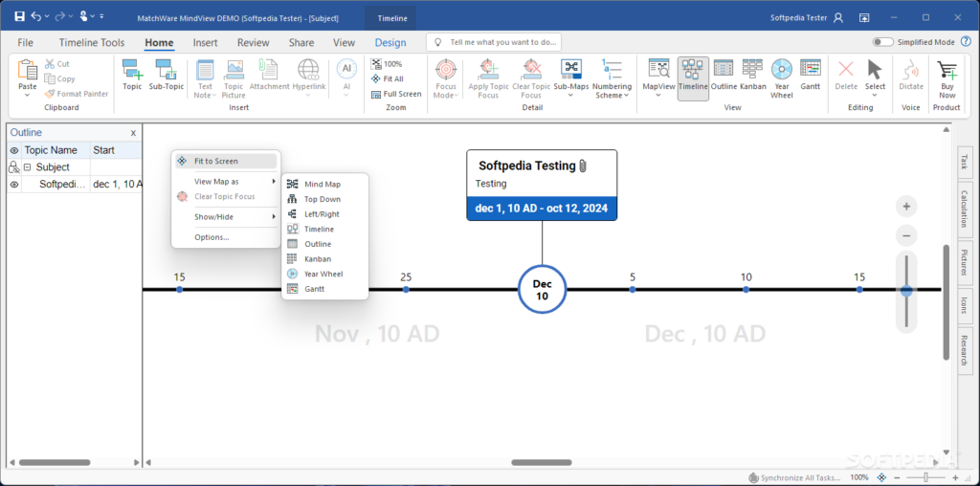The height and width of the screenshot is (486, 980).
Task: Switch to Outline view in the ribbon
Action: tap(724, 75)
